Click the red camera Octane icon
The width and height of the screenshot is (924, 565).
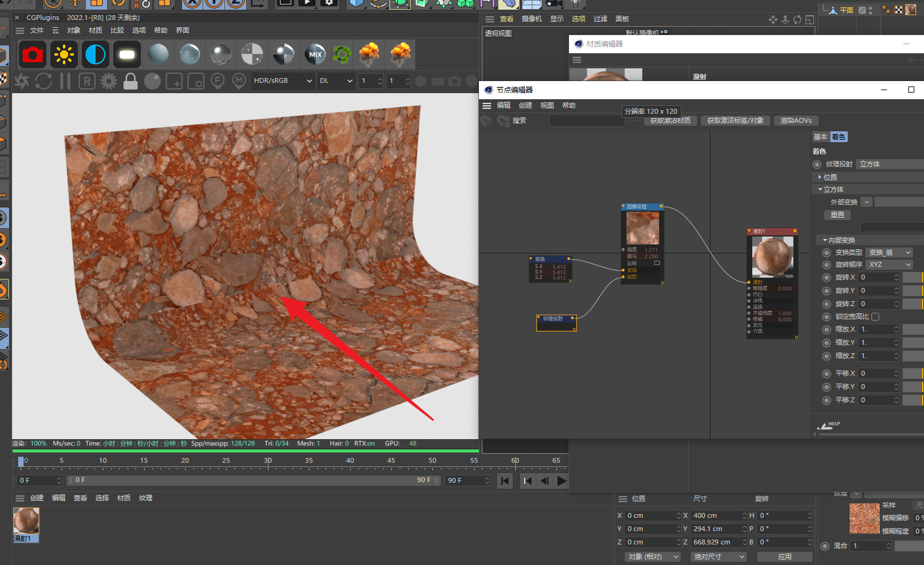33,55
